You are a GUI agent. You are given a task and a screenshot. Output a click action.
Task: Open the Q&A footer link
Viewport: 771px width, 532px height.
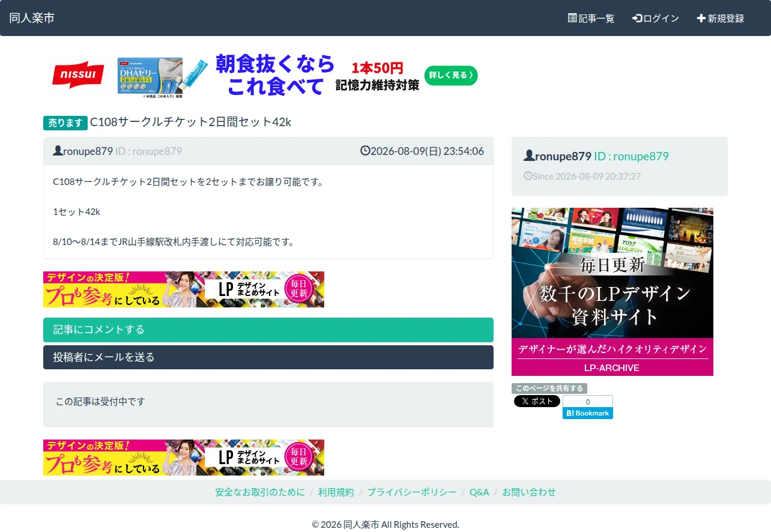(x=479, y=492)
